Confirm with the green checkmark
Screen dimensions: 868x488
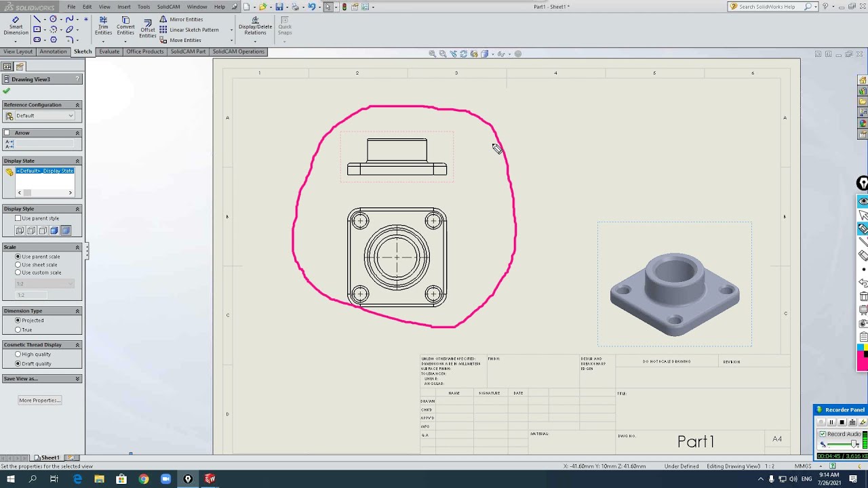point(7,91)
